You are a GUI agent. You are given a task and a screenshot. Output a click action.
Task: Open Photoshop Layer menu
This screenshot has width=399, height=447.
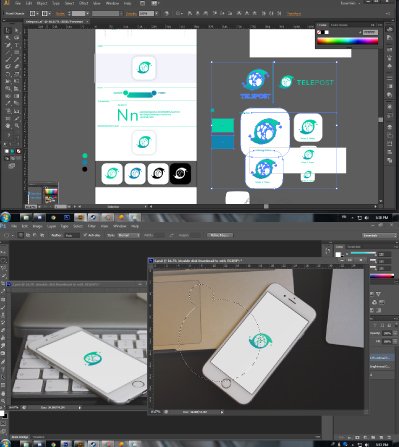pyautogui.click(x=51, y=226)
